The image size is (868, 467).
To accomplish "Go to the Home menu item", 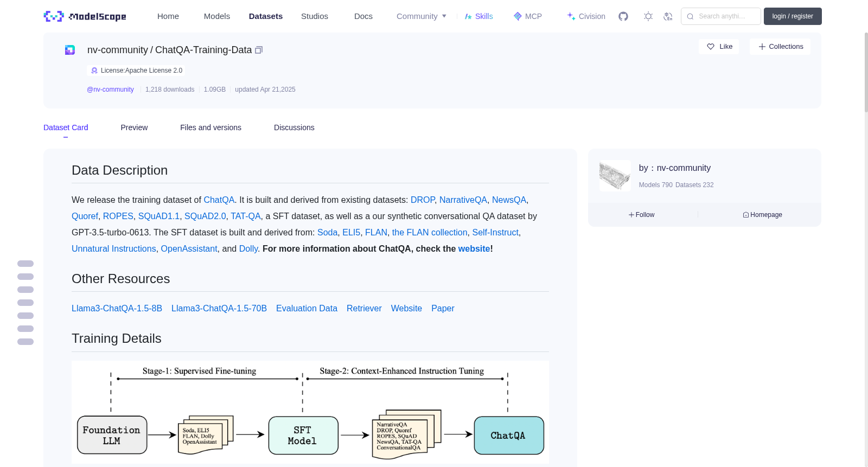I will coord(168,16).
